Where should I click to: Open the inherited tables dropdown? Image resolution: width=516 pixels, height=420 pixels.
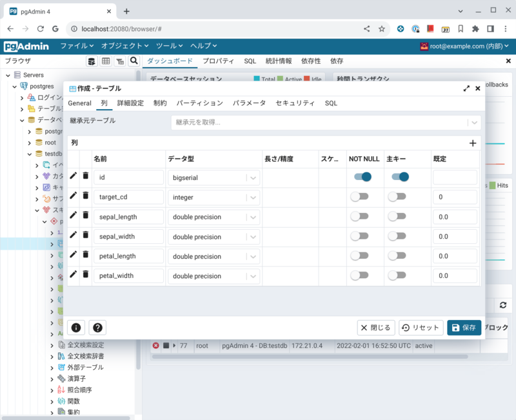(475, 122)
